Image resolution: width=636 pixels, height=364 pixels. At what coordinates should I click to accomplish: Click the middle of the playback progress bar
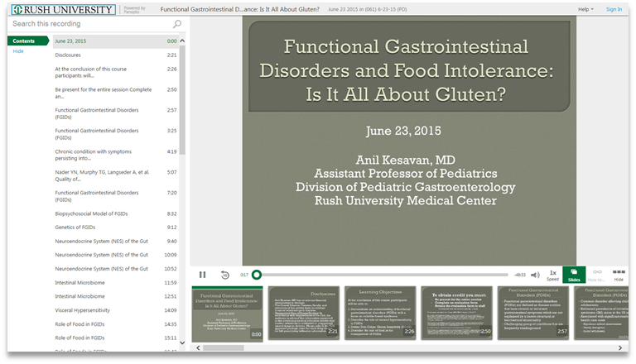(x=382, y=275)
